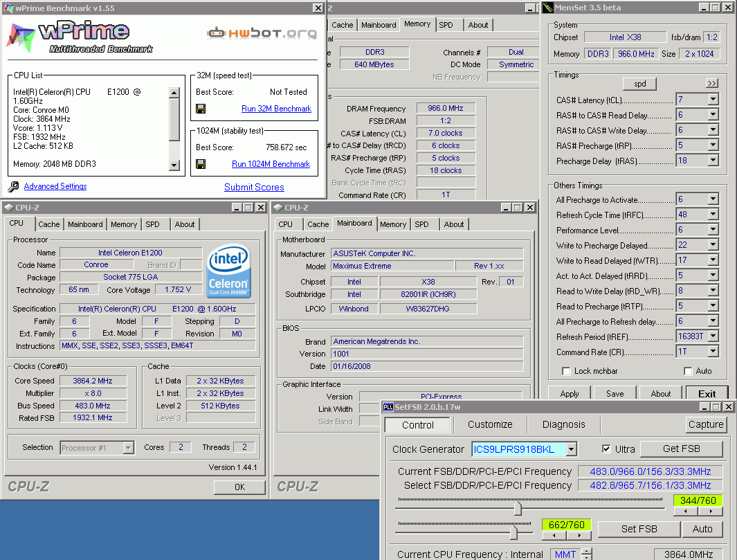Open the About tab in the top CPU-Z window
The height and width of the screenshot is (560, 737).
478,25
